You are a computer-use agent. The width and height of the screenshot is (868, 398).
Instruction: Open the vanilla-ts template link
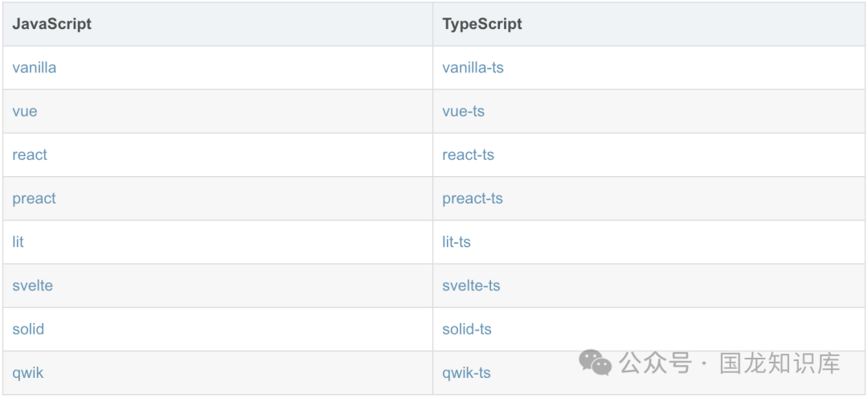(473, 68)
